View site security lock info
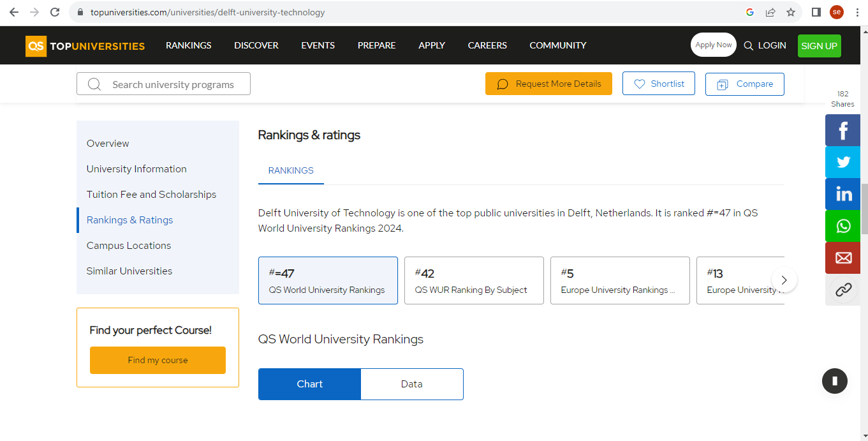Screen dimensions: 868x441 [x=80, y=12]
